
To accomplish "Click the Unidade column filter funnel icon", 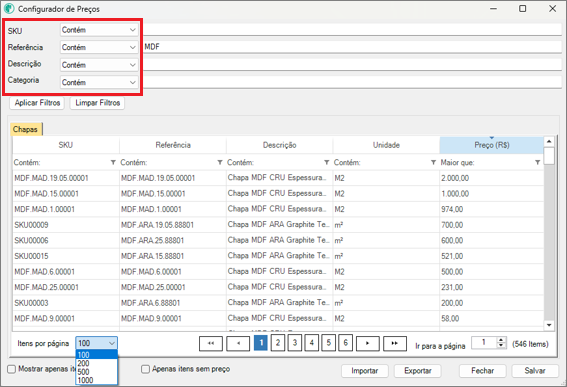I will tap(433, 162).
